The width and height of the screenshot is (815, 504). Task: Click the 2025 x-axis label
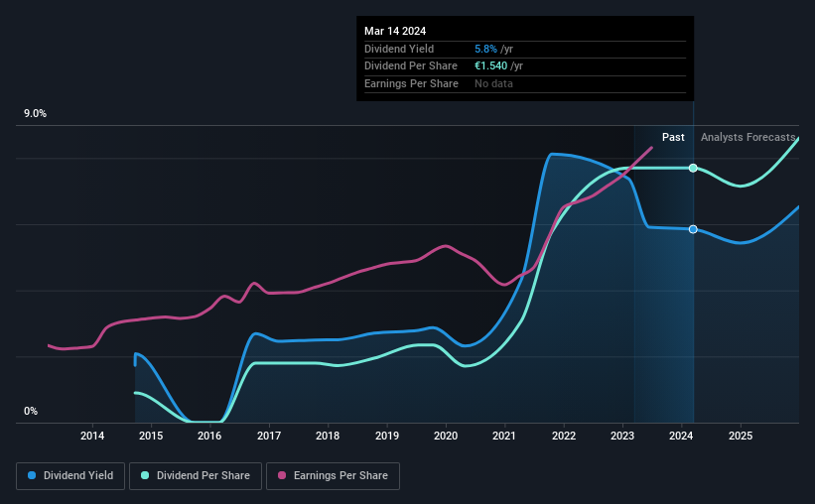click(741, 436)
